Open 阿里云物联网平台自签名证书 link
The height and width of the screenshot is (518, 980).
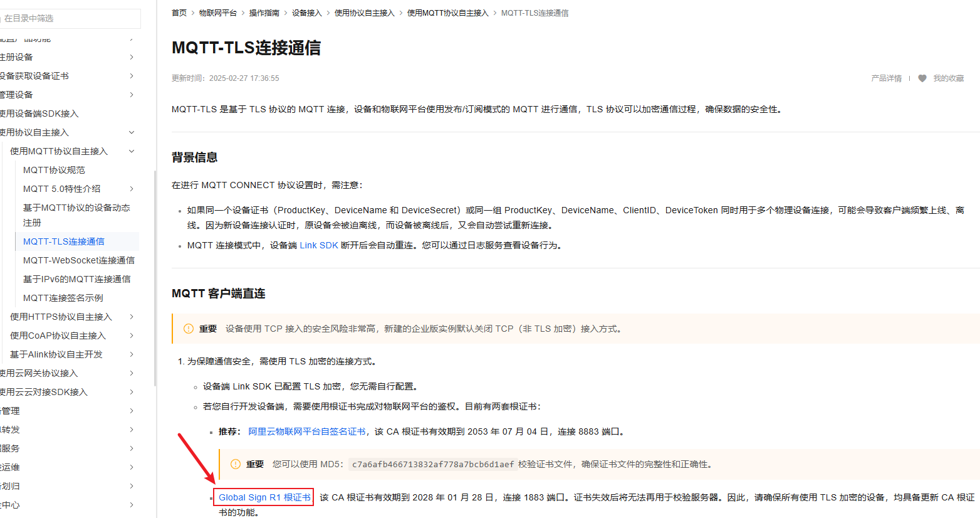pos(307,431)
